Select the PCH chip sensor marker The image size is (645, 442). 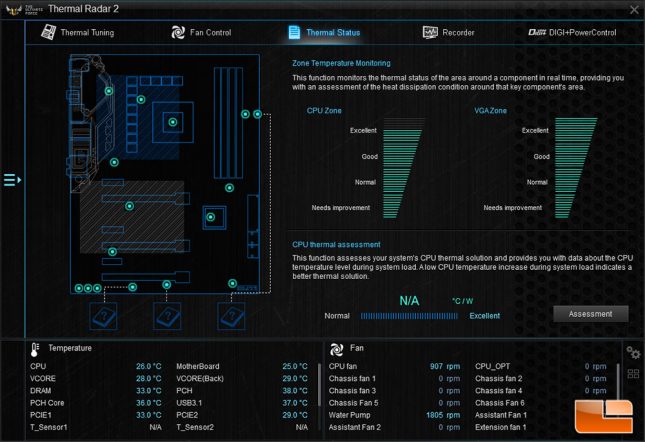[211, 217]
